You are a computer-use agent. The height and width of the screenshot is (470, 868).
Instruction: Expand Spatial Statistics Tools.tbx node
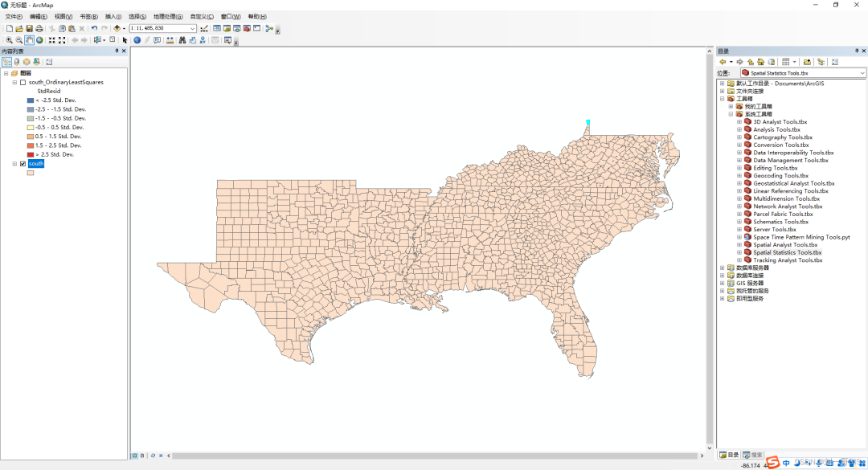[739, 252]
